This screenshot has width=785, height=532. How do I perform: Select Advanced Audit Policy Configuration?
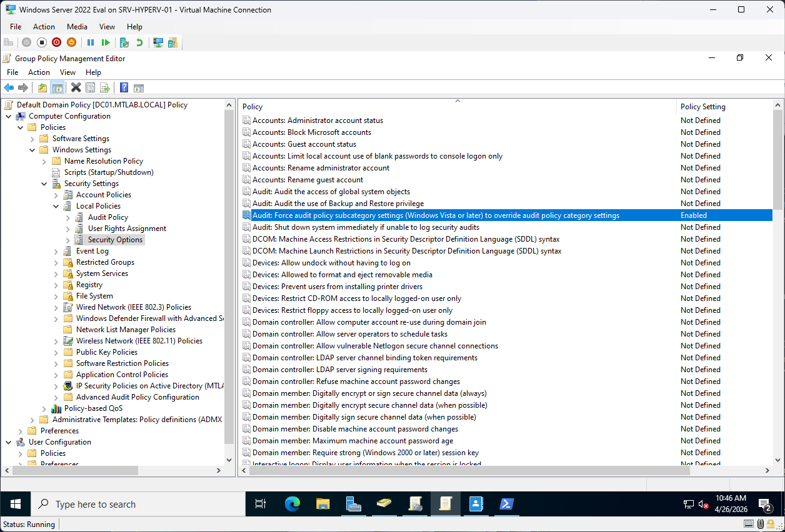[137, 397]
